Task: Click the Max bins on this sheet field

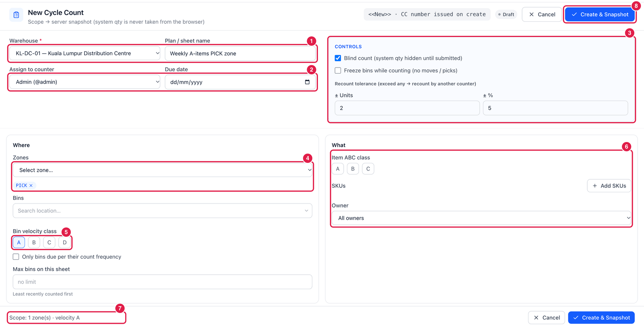Action: click(163, 282)
